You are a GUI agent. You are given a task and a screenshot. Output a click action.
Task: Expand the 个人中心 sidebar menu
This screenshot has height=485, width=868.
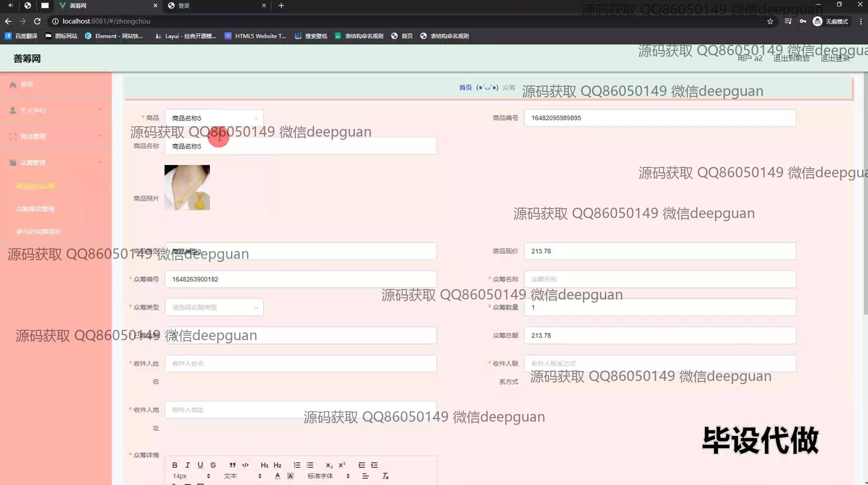coord(56,110)
